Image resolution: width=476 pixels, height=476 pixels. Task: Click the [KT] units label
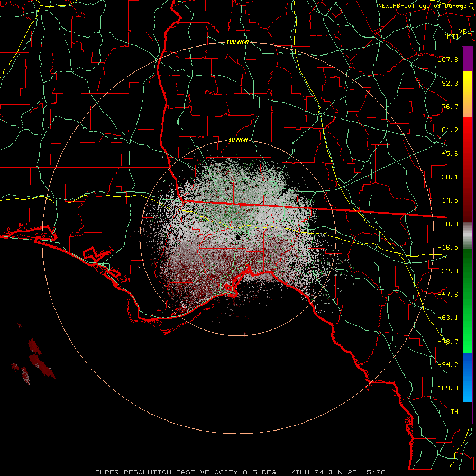[452, 36]
